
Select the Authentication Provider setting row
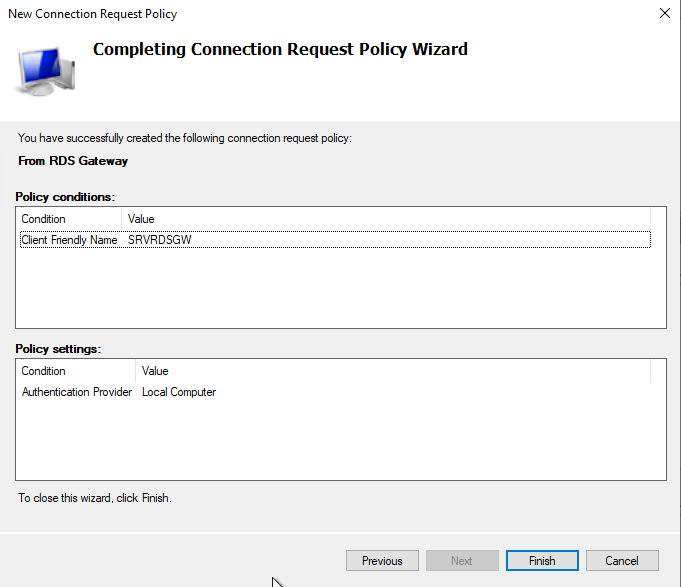click(335, 392)
